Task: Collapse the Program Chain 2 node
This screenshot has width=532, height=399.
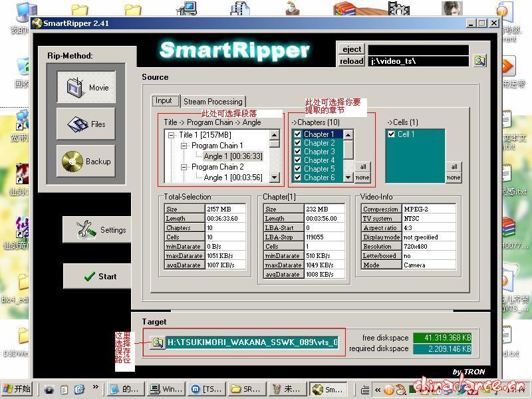Action: click(x=184, y=167)
